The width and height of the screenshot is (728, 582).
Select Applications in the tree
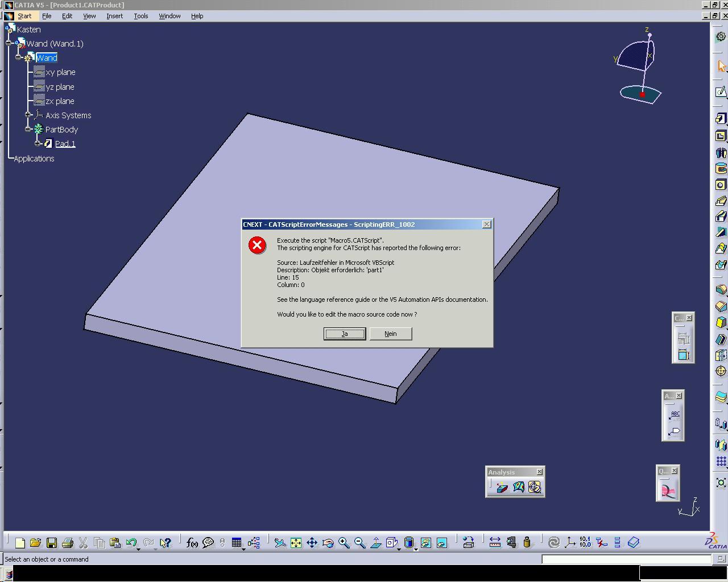pyautogui.click(x=34, y=159)
